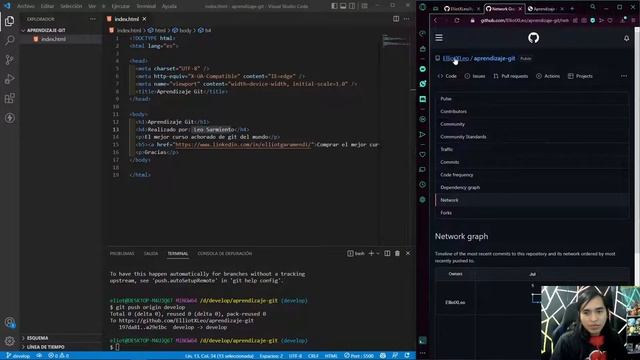The width and height of the screenshot is (640, 360).
Task: Click the Go Live Port 5500 status item
Action: tap(359, 356)
